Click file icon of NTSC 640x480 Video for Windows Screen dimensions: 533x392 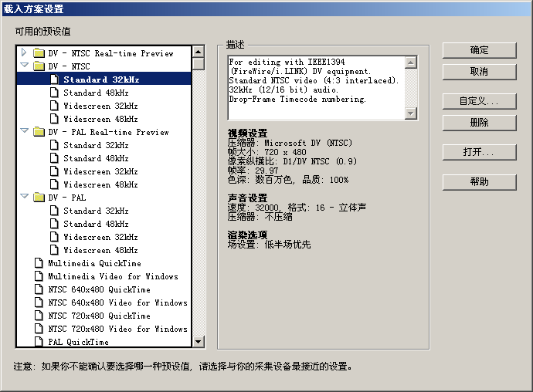[x=39, y=302]
